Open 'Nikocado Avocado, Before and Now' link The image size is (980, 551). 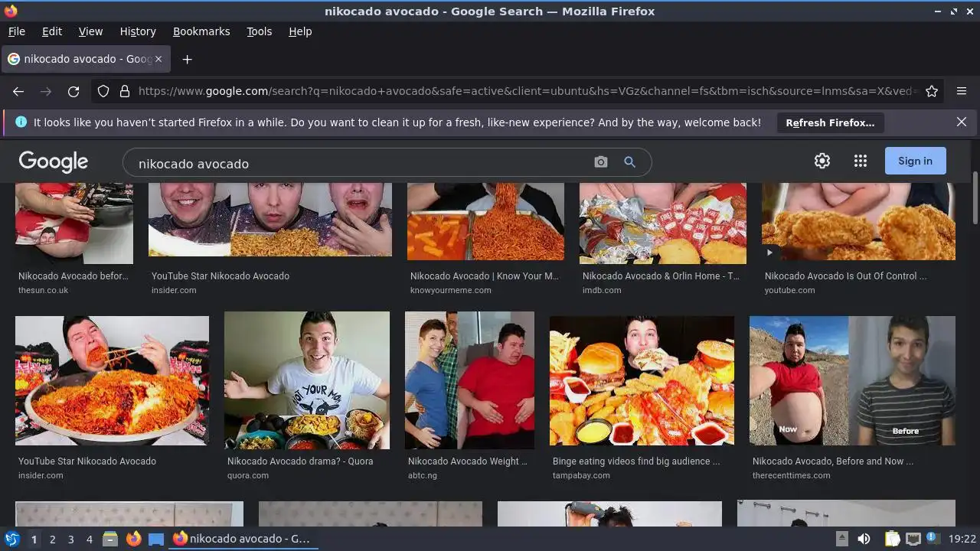click(833, 461)
